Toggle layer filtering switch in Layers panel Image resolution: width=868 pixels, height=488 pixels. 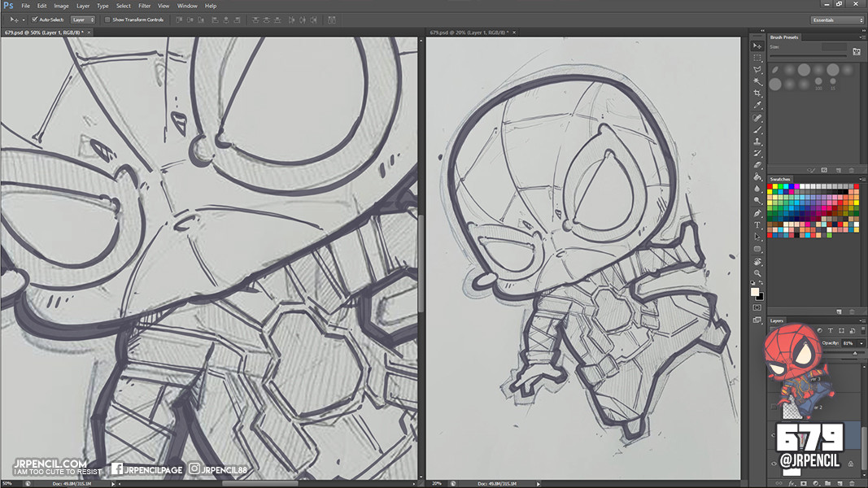tap(863, 330)
